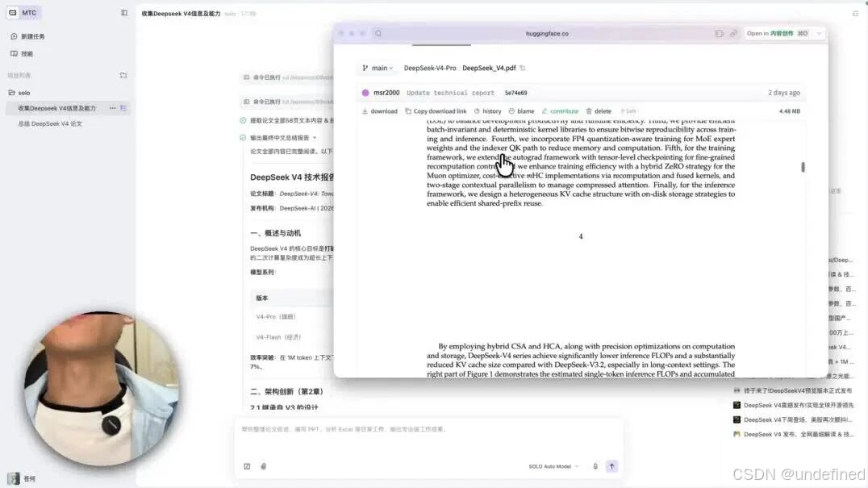Click the webcam video thumbnail
The image size is (868, 488).
[102, 388]
